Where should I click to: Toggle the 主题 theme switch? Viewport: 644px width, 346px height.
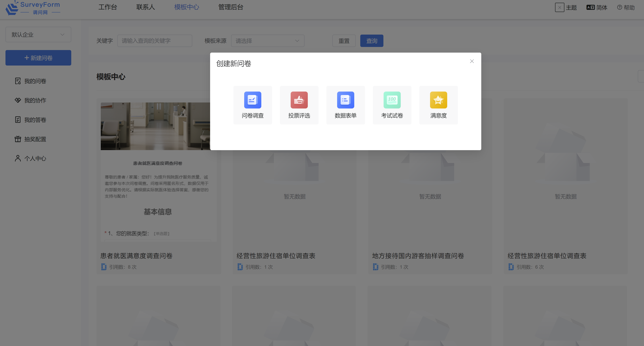point(559,7)
